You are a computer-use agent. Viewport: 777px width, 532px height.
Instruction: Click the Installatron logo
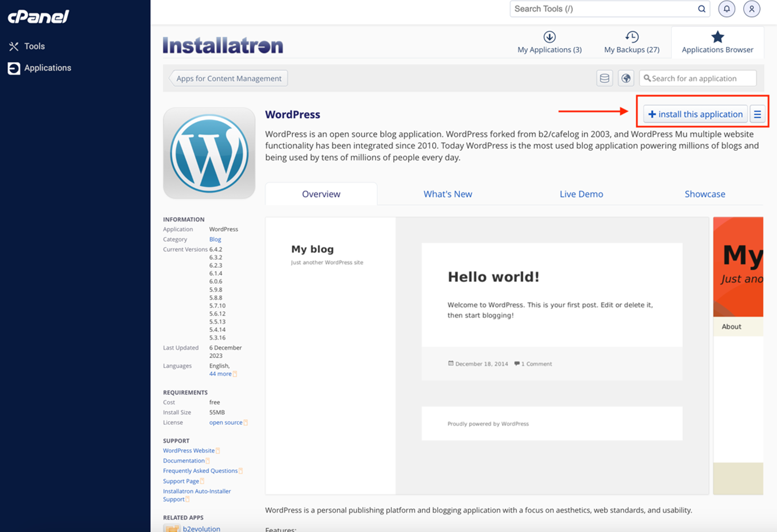[223, 46]
